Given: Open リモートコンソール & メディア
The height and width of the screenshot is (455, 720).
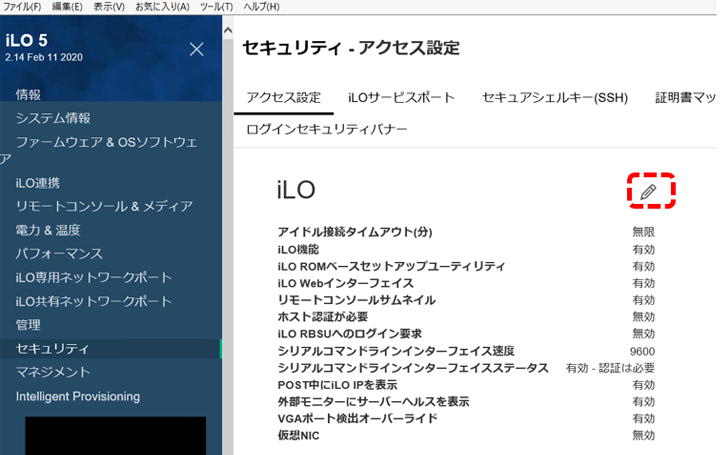Looking at the screenshot, I should [x=104, y=207].
